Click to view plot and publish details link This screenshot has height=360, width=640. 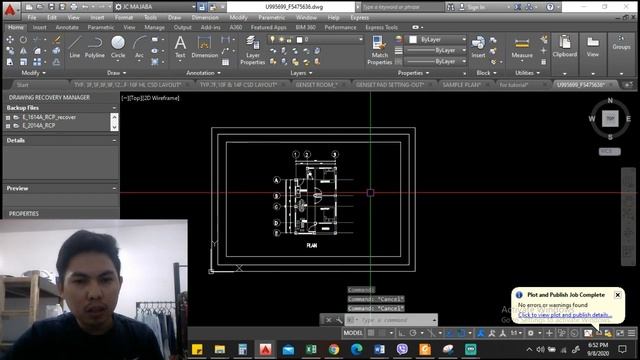(x=565, y=315)
